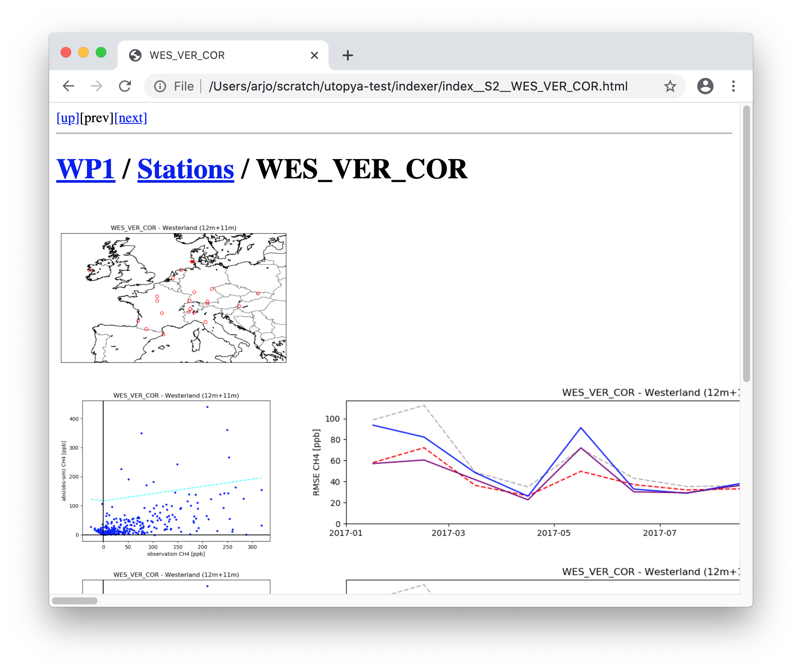Go back to the previous page
This screenshot has width=802, height=672.
pos(69,86)
